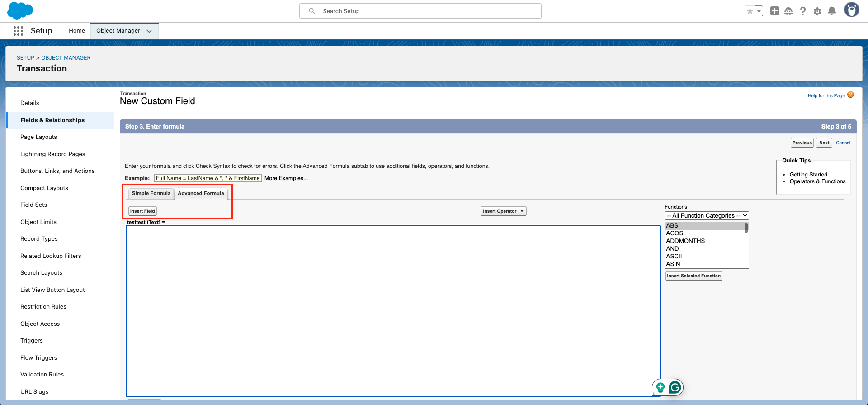This screenshot has width=868, height=405.
Task: Select ASIN in the functions list
Action: 705,264
